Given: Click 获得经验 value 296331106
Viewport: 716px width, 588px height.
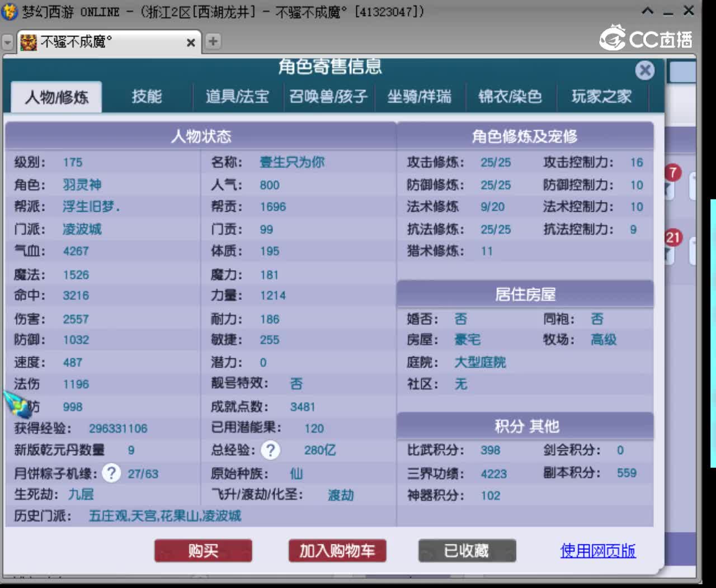Looking at the screenshot, I should point(118,429).
